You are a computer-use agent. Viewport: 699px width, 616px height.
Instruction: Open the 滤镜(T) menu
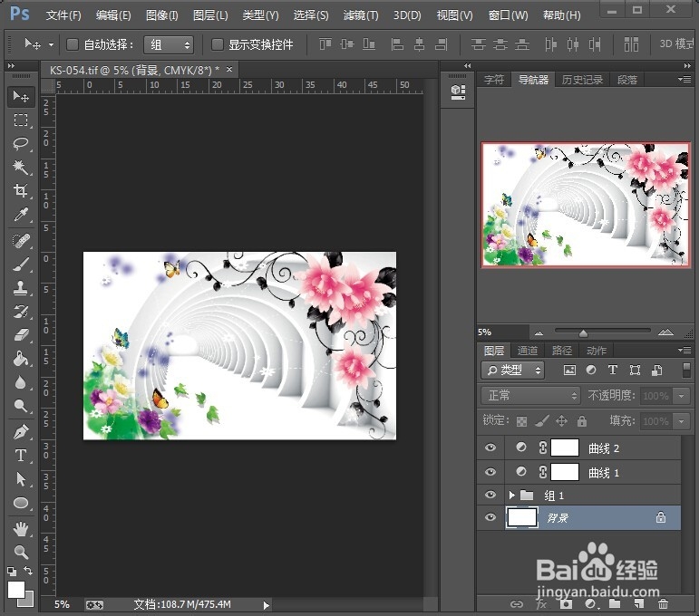click(x=361, y=15)
